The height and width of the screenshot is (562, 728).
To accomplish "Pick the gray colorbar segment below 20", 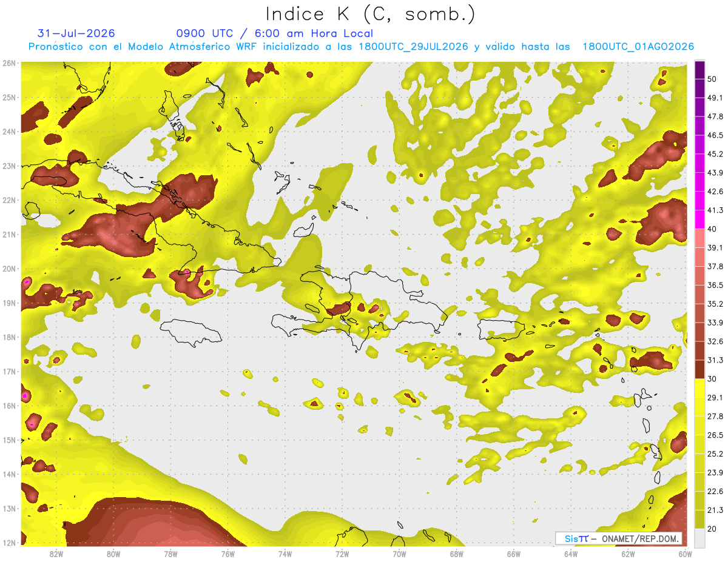I will (699, 537).
